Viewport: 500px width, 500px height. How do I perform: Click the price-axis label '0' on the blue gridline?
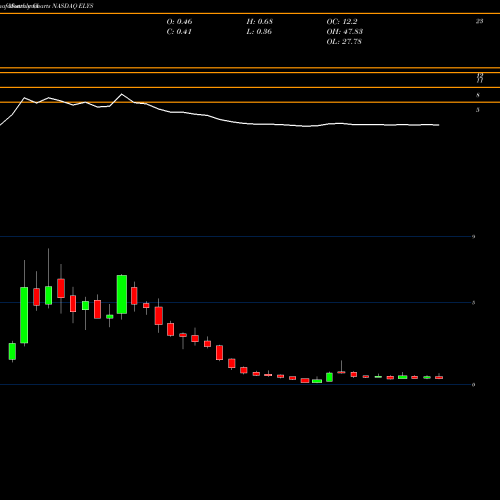(x=473, y=385)
